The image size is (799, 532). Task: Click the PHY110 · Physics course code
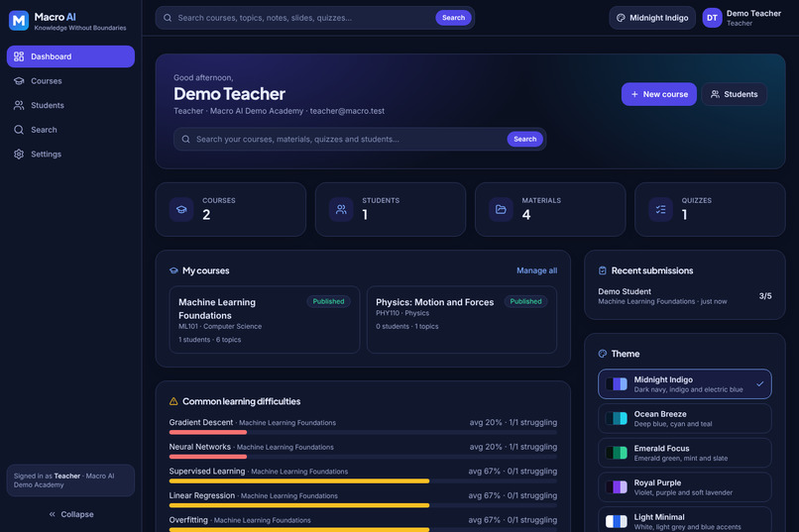[402, 313]
